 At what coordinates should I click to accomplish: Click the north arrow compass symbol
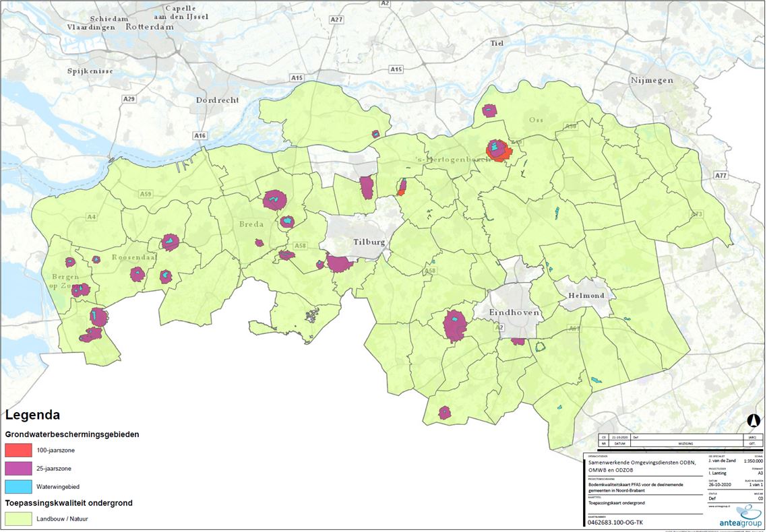[754, 421]
